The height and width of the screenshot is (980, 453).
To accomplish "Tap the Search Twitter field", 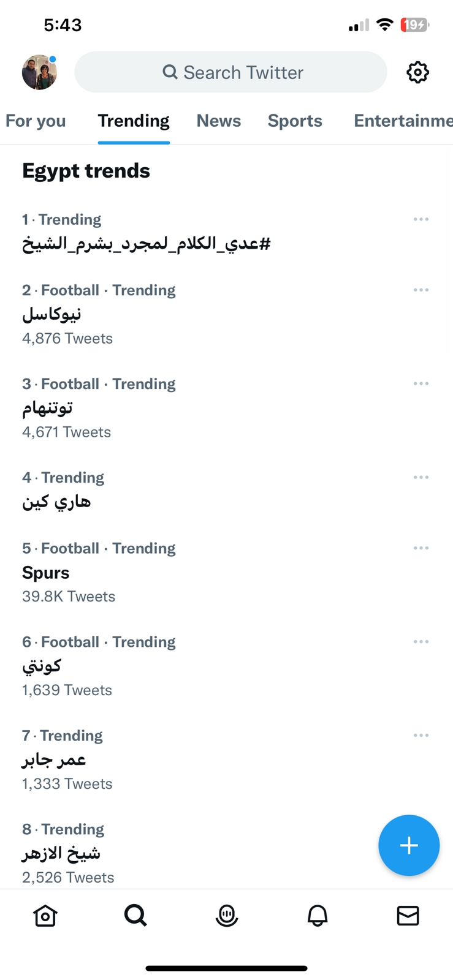I will pyautogui.click(x=231, y=72).
